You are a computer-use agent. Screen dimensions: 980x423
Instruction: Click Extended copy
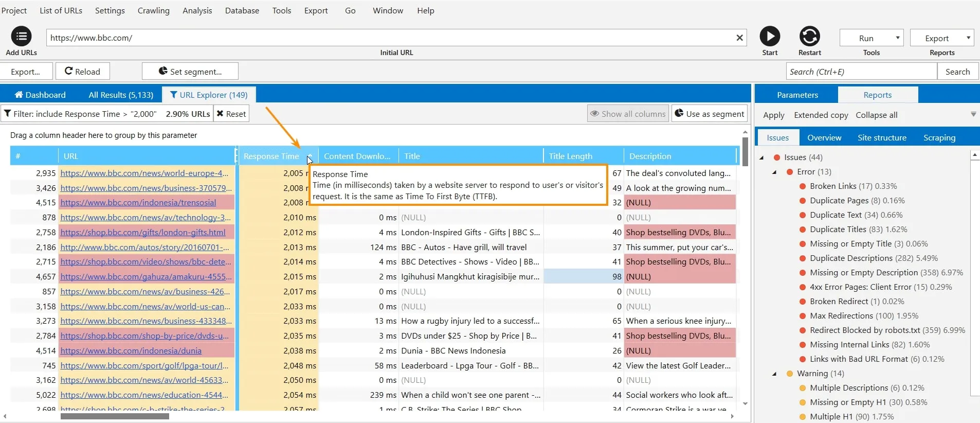[821, 115]
